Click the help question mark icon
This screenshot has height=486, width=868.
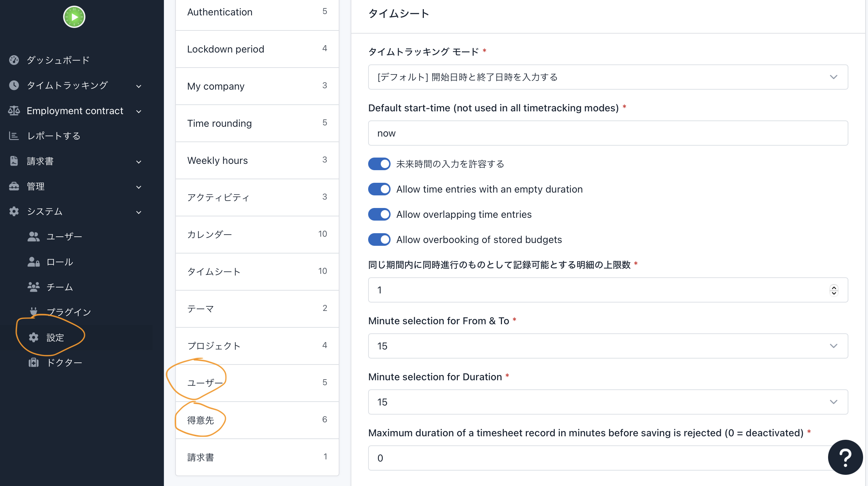pyautogui.click(x=845, y=457)
